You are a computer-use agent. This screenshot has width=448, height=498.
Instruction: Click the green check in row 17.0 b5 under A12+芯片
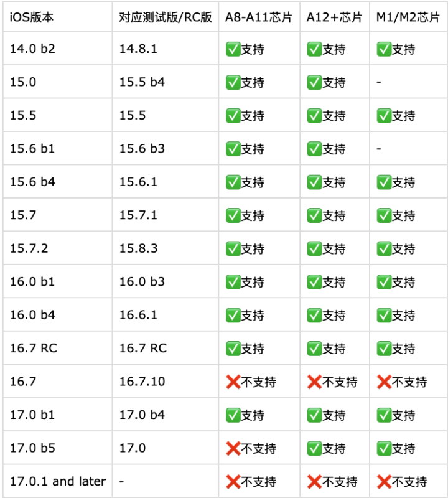click(314, 448)
